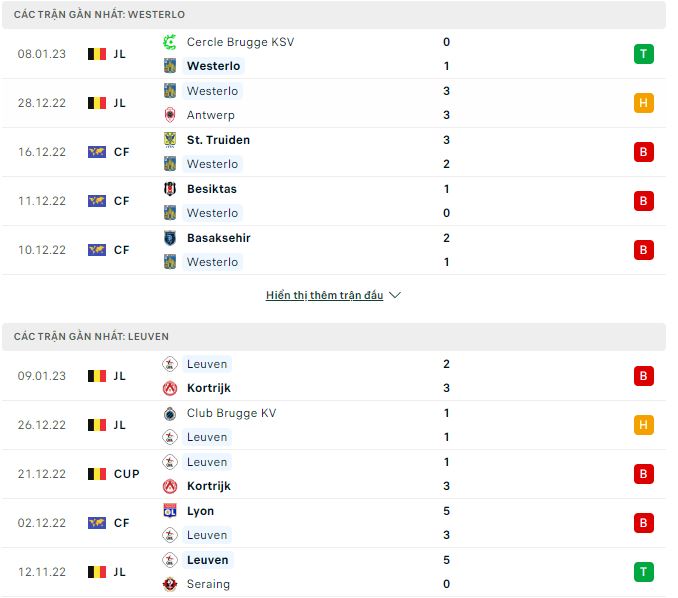
Task: Click the Belgian flag on the 08.01.23 match
Action: [x=97, y=54]
